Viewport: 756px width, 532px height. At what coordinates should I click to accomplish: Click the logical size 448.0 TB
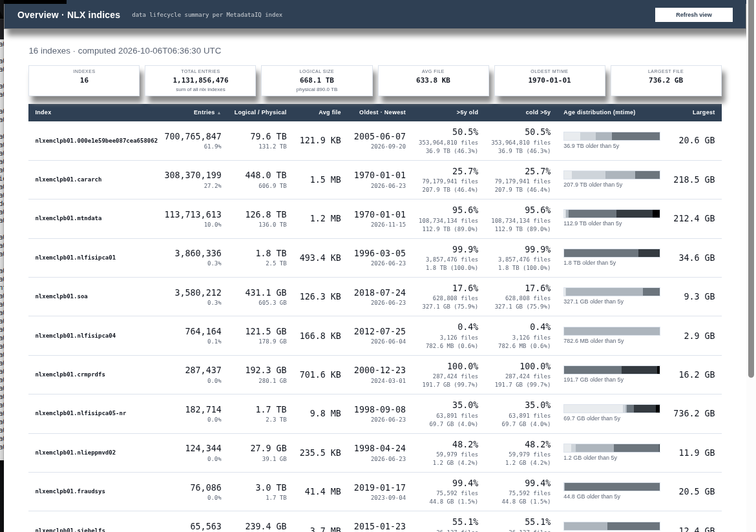click(x=266, y=176)
